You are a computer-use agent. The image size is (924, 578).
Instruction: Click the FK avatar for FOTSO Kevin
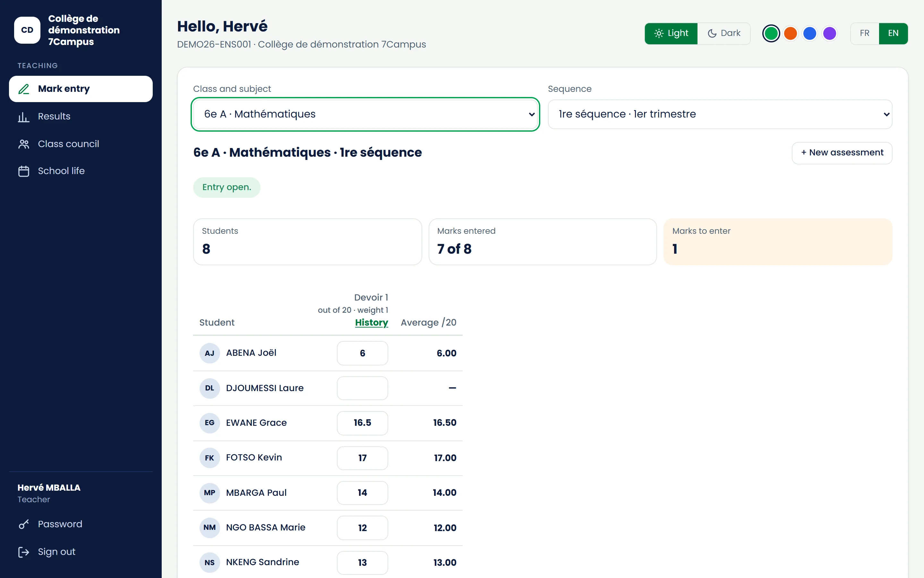tap(210, 458)
